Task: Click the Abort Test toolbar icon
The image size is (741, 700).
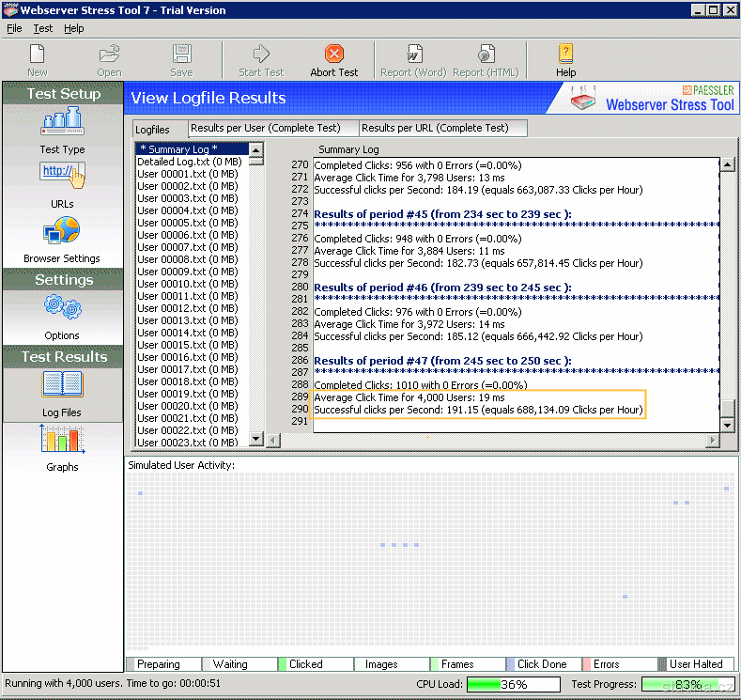Action: (x=334, y=55)
